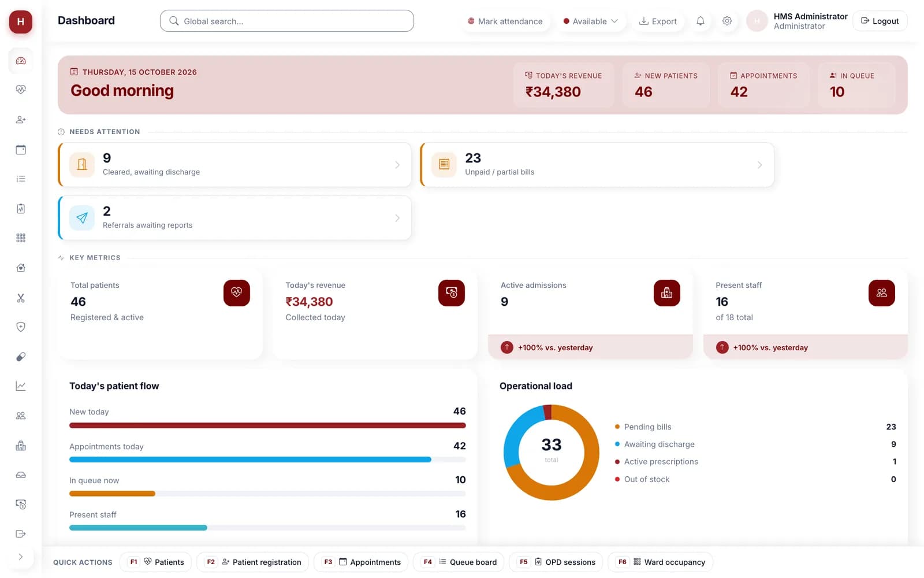This screenshot has width=924, height=578.
Task: Open the heartbeat patients icon in sidebar
Action: click(x=21, y=90)
